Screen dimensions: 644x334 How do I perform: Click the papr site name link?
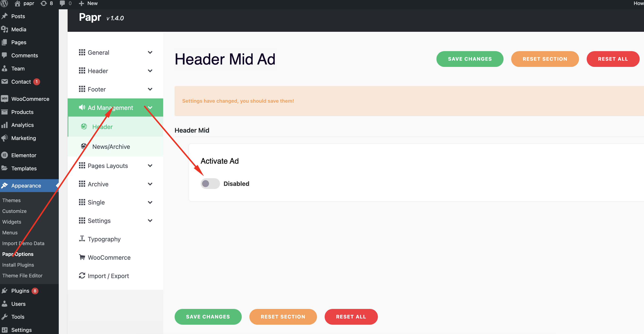(29, 3)
